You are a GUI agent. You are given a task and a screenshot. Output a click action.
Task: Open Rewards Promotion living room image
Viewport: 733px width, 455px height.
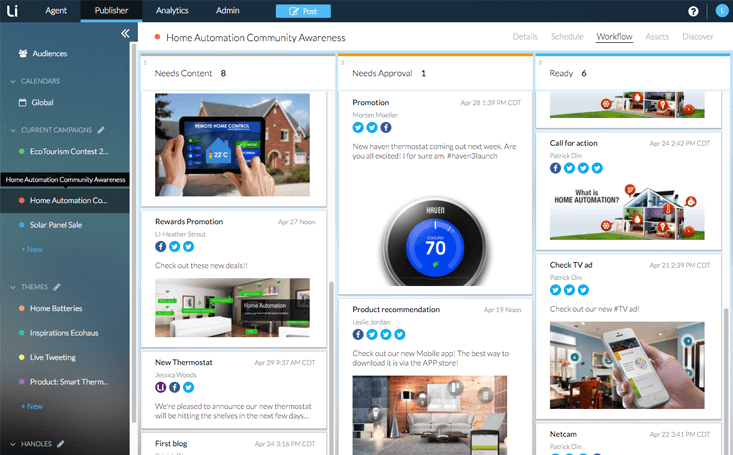[x=232, y=308]
